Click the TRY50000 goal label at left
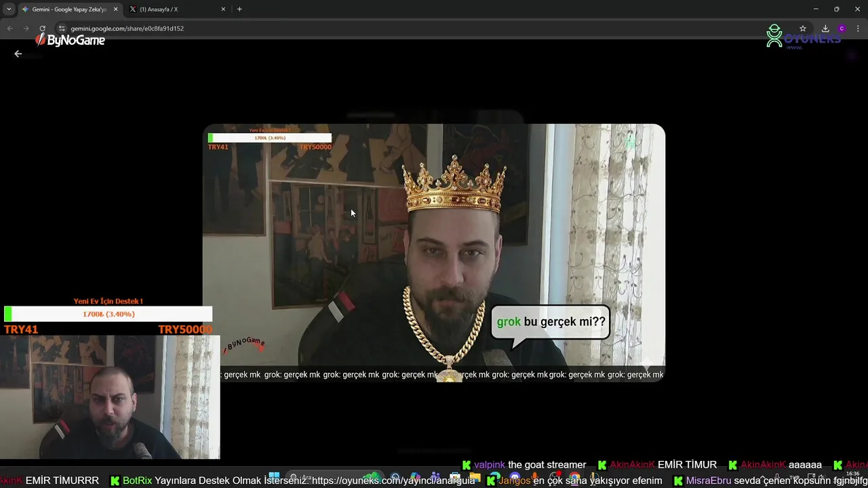The height and width of the screenshot is (488, 868). [185, 329]
